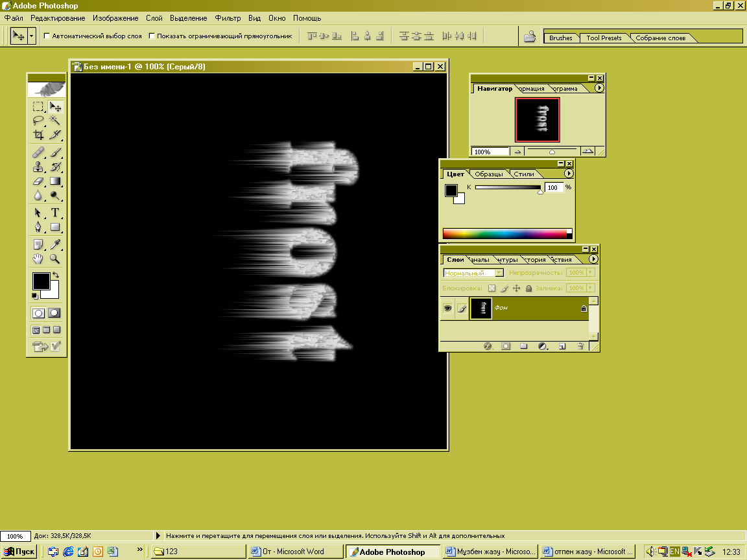Open the Фильтр menu

(228, 18)
